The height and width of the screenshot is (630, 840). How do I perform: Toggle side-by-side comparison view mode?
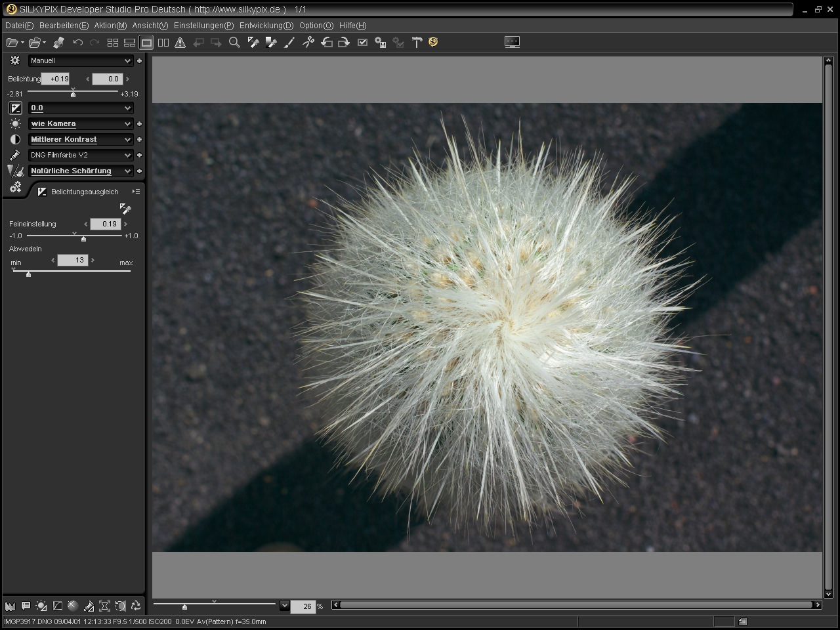pos(163,43)
